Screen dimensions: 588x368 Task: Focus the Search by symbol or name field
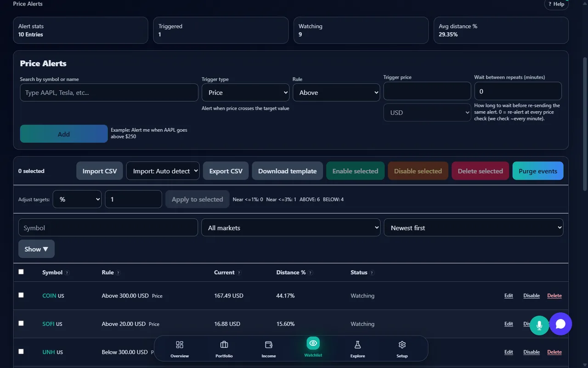(109, 92)
